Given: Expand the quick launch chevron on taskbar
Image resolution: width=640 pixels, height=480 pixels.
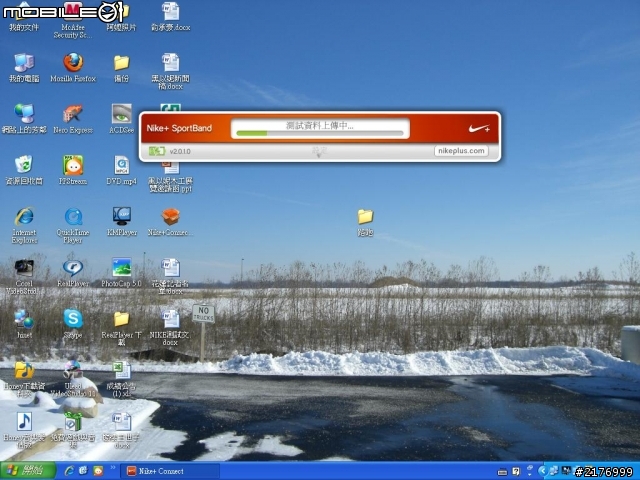Looking at the screenshot, I should tap(113, 468).
